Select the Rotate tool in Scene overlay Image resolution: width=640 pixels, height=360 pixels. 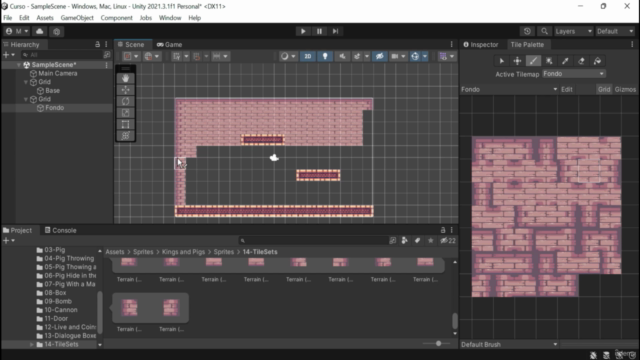[125, 101]
